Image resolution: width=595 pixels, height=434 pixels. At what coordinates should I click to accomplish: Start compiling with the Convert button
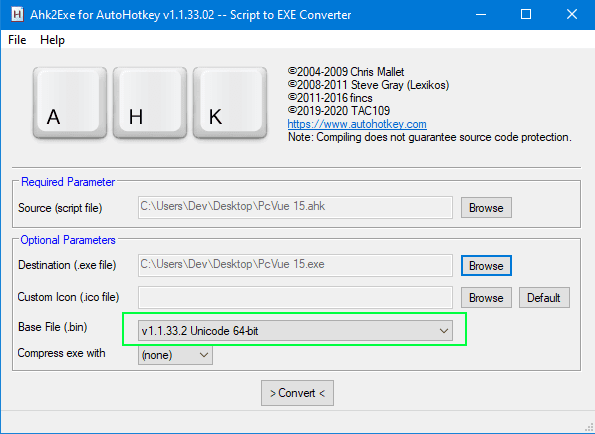[297, 393]
